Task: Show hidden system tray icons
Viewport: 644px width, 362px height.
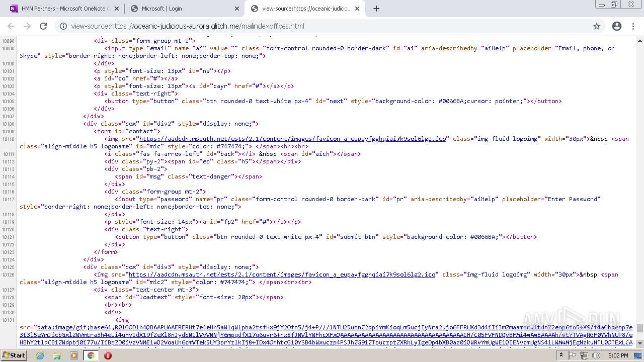Action: point(561,355)
